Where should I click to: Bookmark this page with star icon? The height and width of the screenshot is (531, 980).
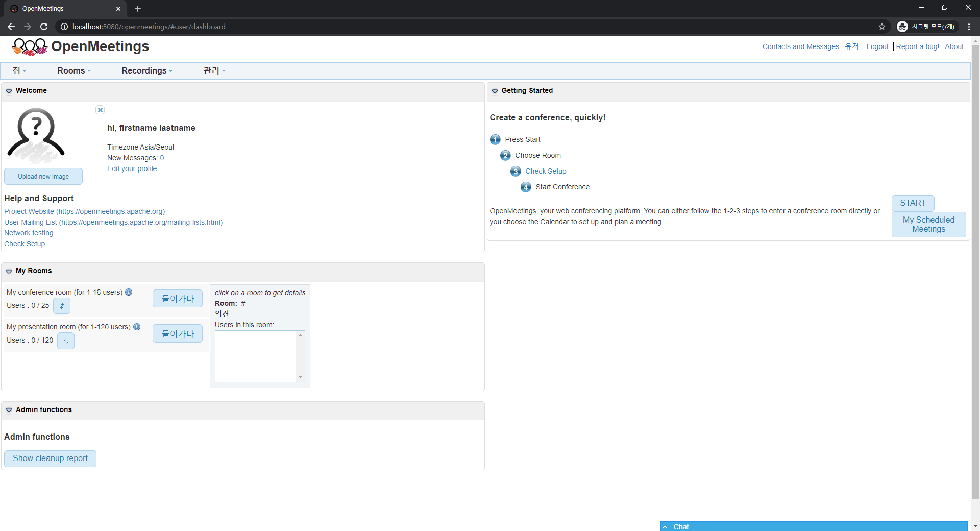(882, 27)
